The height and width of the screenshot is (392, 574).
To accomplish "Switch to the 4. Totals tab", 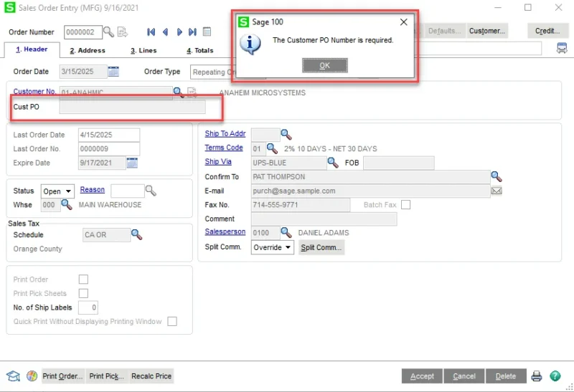I will tap(200, 50).
